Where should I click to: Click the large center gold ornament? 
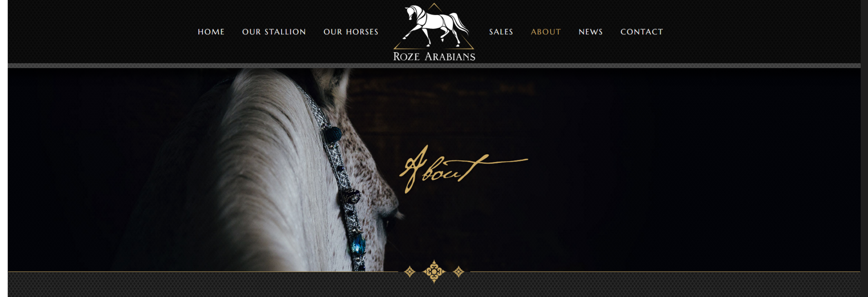point(434,272)
